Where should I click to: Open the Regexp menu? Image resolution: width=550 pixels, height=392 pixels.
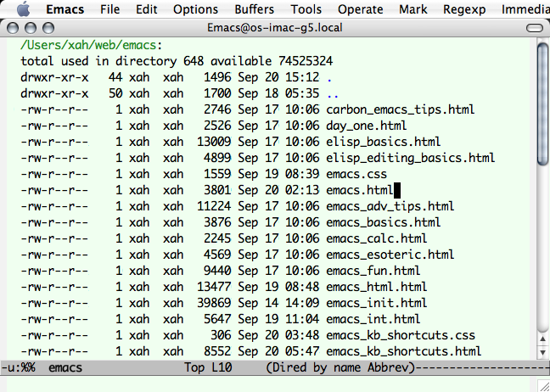point(464,9)
